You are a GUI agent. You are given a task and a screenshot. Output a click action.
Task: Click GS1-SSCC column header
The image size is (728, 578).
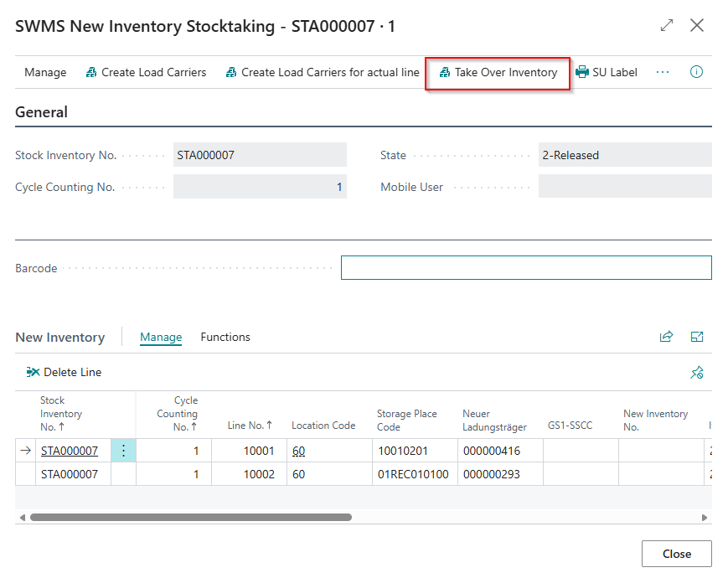click(x=570, y=426)
